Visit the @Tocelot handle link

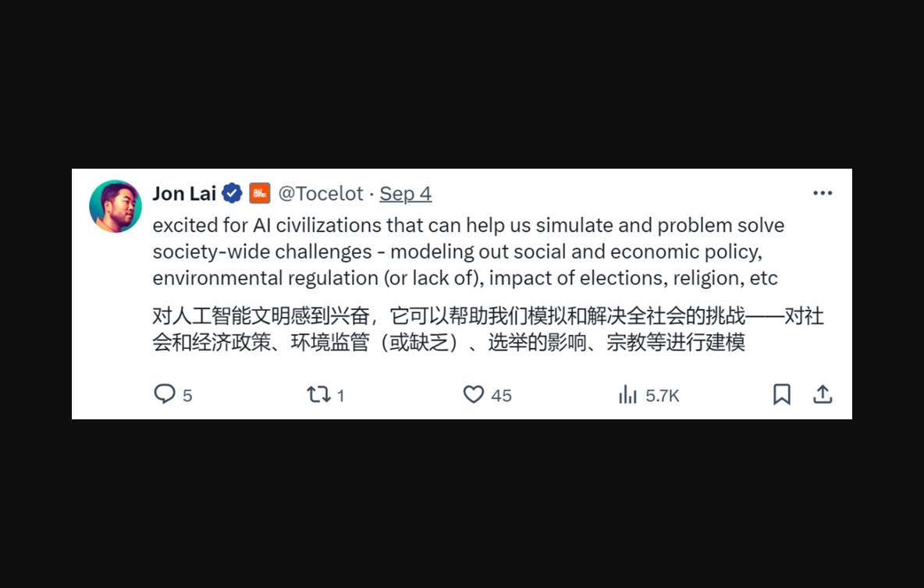coord(321,193)
